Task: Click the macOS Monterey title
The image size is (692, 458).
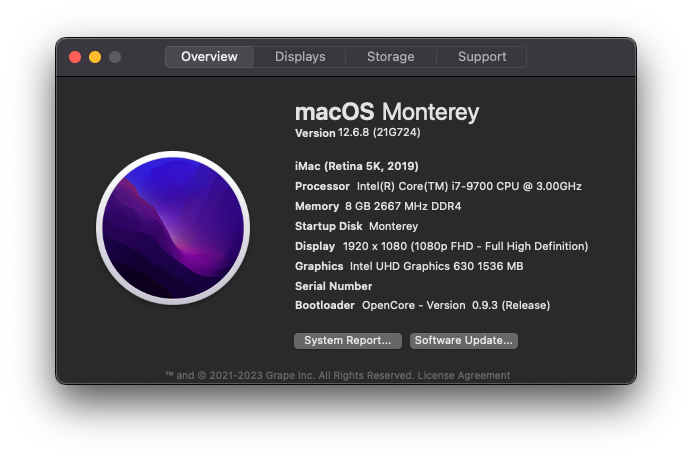Action: [387, 112]
